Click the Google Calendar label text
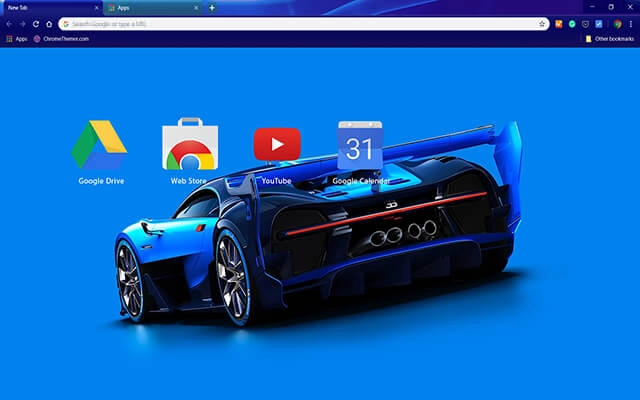This screenshot has width=640, height=400. tap(361, 181)
